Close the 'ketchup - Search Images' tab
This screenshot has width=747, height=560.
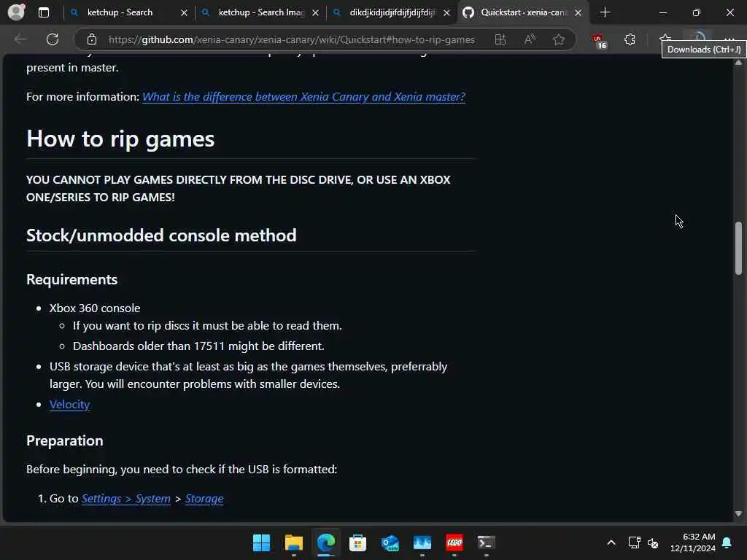[x=315, y=13]
